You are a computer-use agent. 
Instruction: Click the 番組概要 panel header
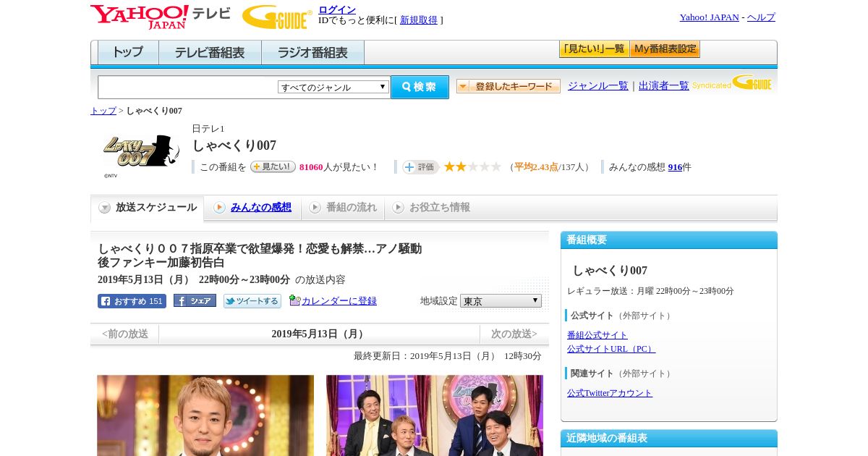coord(669,240)
